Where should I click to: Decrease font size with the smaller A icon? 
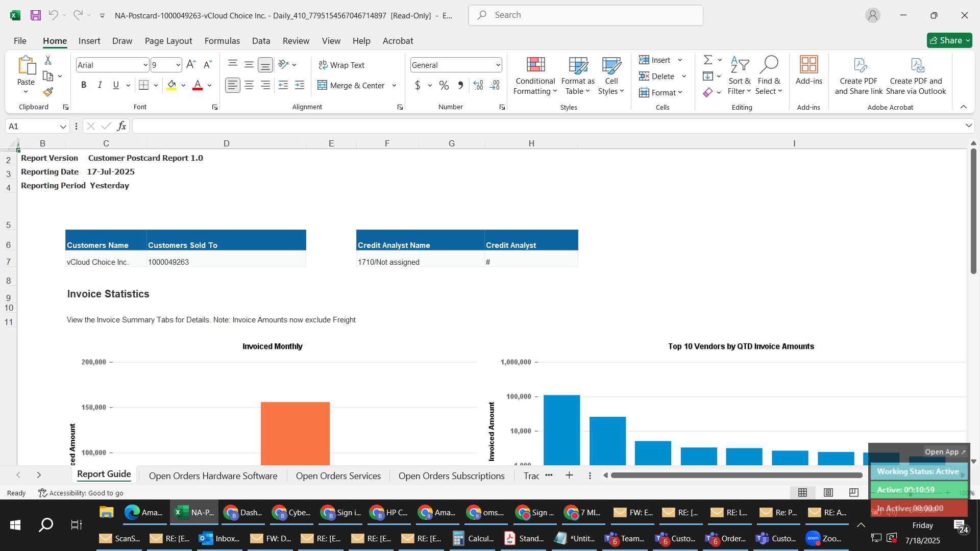pos(207,65)
